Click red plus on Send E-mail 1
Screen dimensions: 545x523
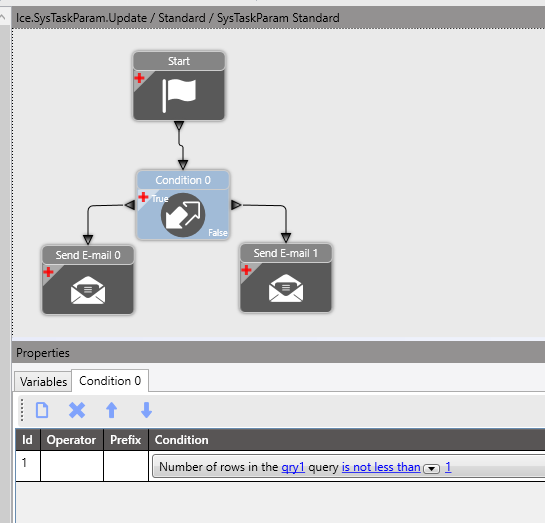click(246, 270)
